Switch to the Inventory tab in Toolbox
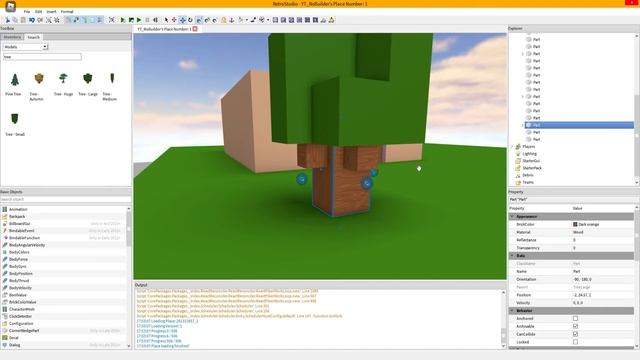640x360 pixels. pyautogui.click(x=12, y=37)
